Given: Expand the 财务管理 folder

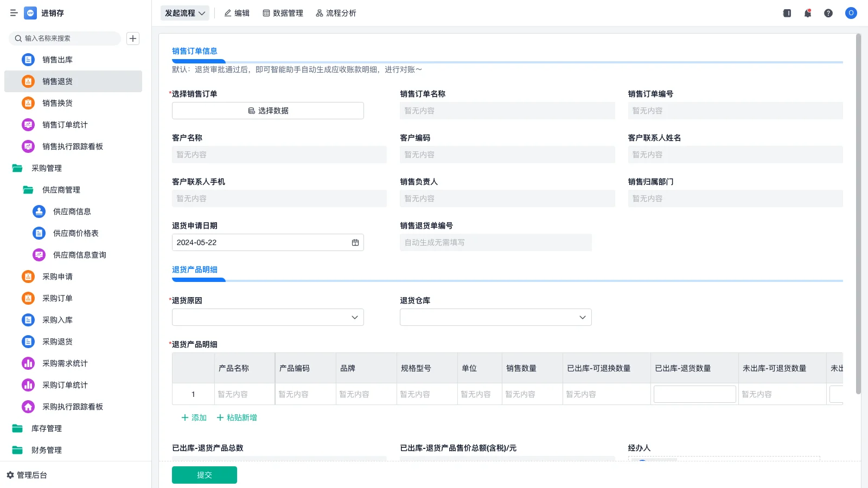Looking at the screenshot, I should [x=17, y=450].
